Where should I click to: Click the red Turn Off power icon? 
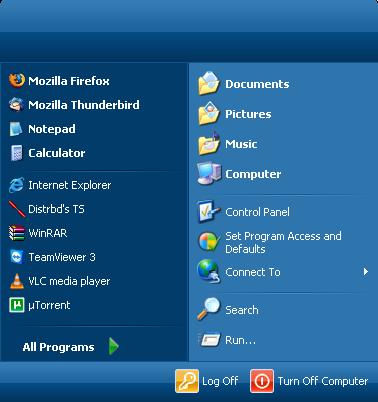pos(262,381)
